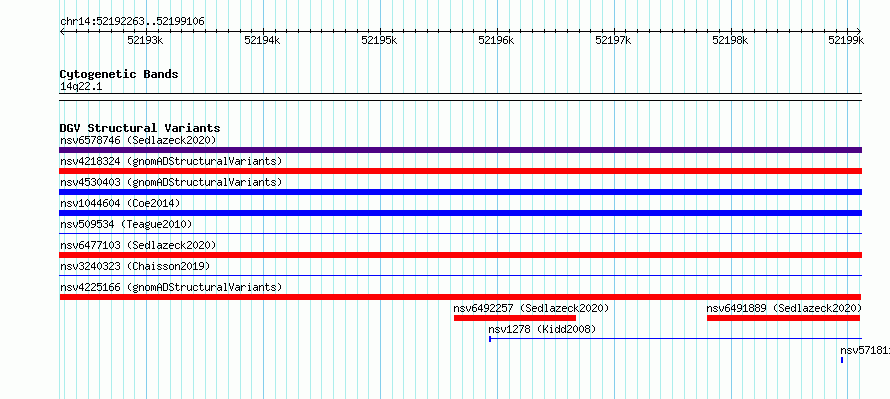Click the blue nsv4530403 variant bar

pyautogui.click(x=460, y=192)
